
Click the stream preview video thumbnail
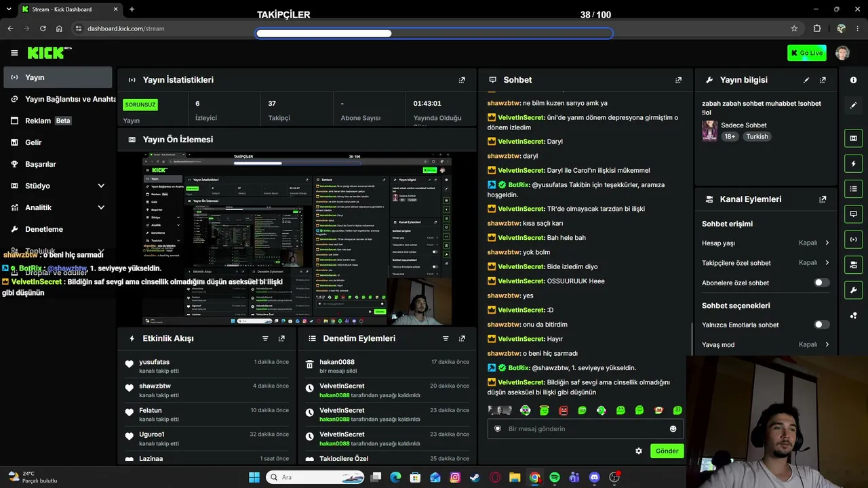[297, 239]
